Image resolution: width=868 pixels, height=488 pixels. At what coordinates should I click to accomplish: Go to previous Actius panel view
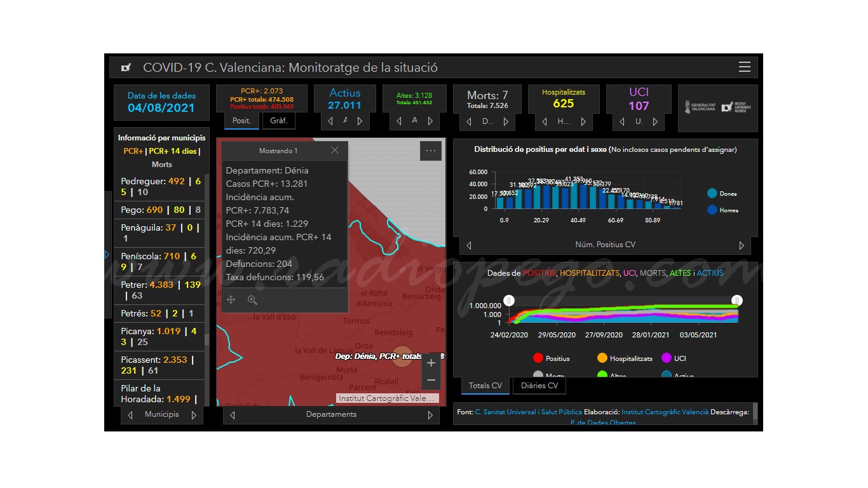tap(330, 121)
